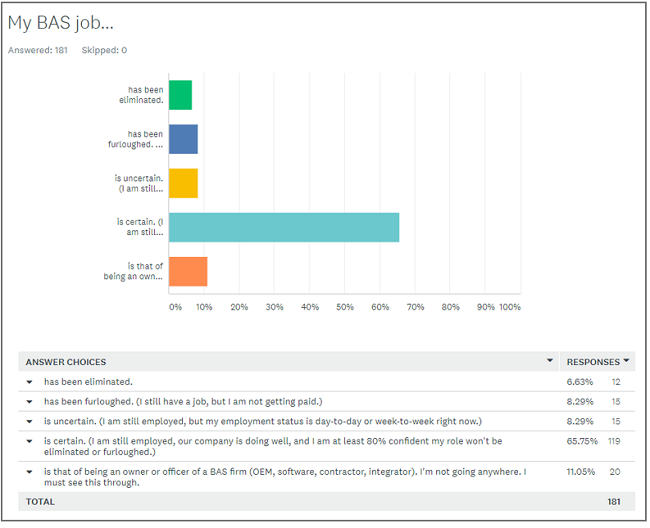Select the 'has been furloughed' table row text
The image size is (650, 528).
[183, 402]
